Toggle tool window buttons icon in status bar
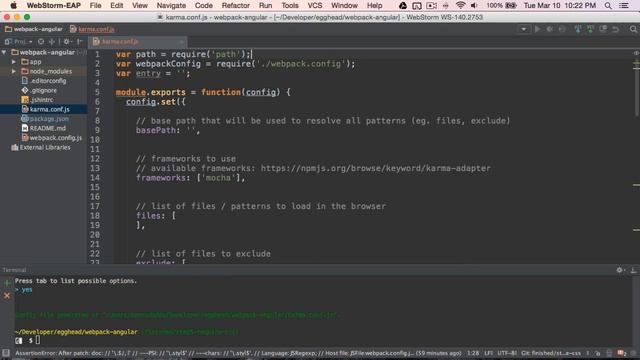 point(6,353)
